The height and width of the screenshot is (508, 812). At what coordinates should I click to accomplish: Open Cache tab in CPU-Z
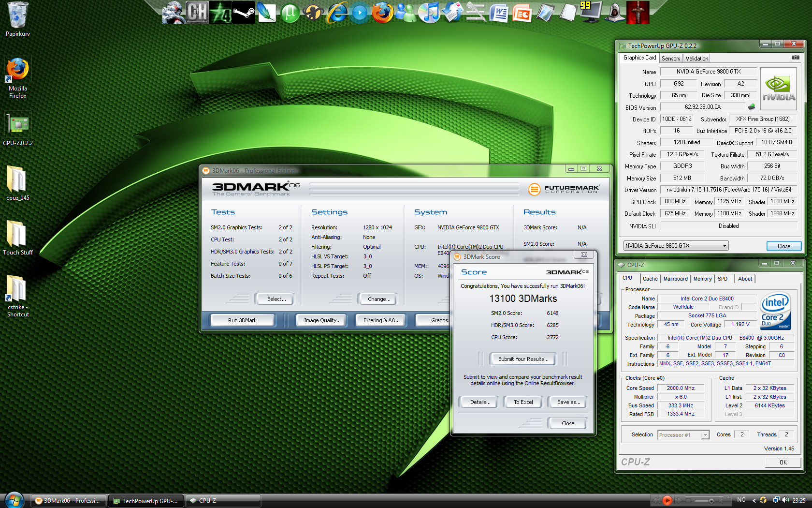(x=650, y=279)
